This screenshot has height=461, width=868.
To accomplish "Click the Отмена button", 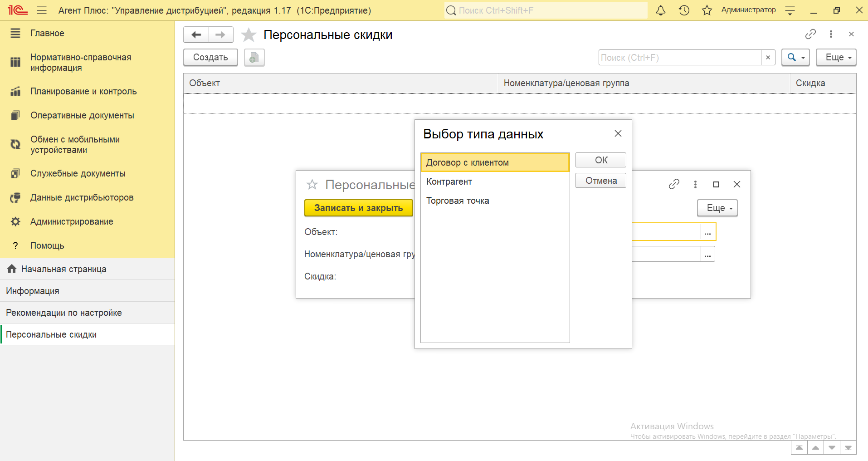I will (x=600, y=181).
